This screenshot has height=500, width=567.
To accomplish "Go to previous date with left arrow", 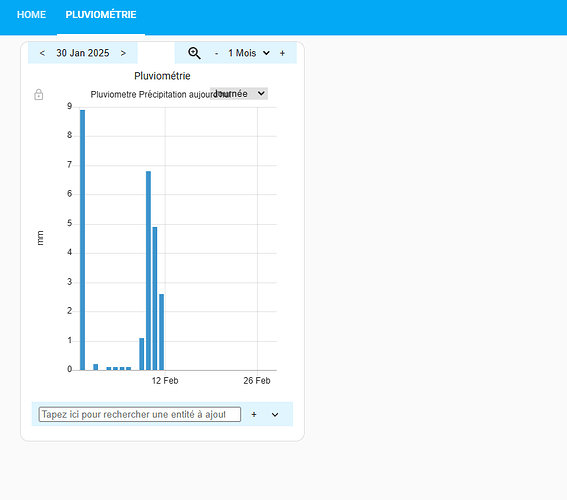I will coord(42,53).
